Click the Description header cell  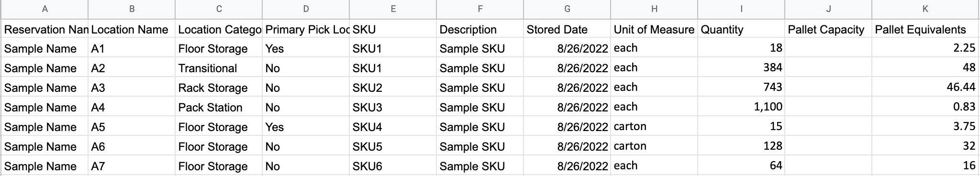[x=480, y=29]
